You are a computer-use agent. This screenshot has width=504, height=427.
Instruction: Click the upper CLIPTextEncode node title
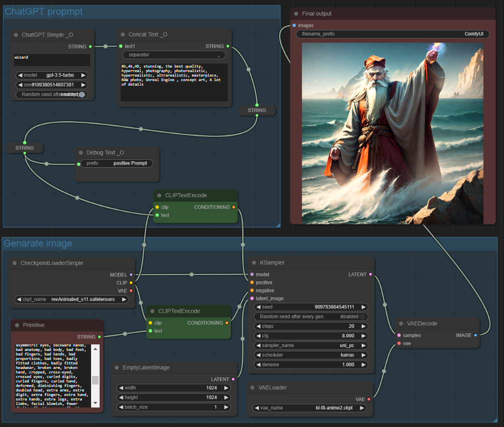tap(186, 195)
